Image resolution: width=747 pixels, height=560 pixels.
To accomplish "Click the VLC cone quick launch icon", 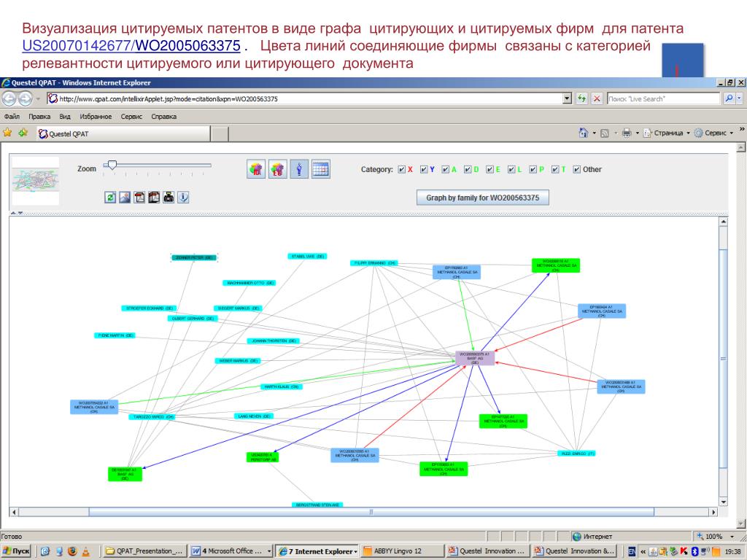I will pyautogui.click(x=86, y=551).
